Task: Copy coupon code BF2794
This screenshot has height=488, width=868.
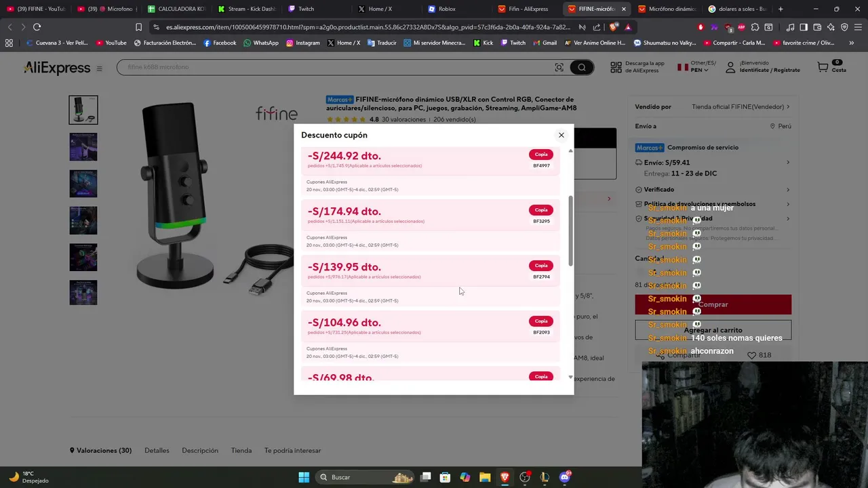Action: pos(541,266)
